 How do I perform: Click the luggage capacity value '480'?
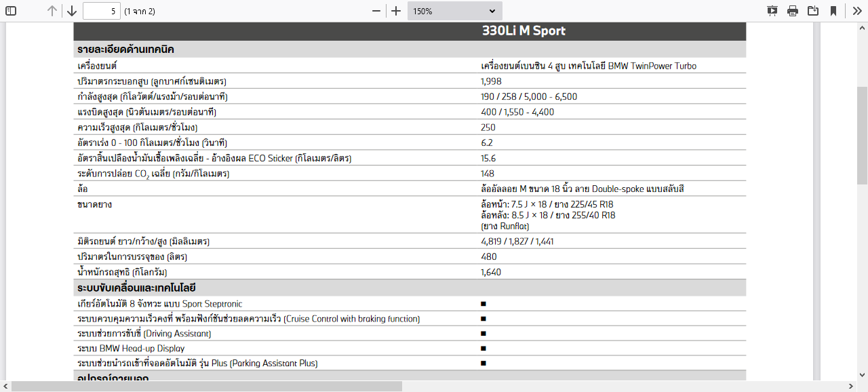coord(489,257)
